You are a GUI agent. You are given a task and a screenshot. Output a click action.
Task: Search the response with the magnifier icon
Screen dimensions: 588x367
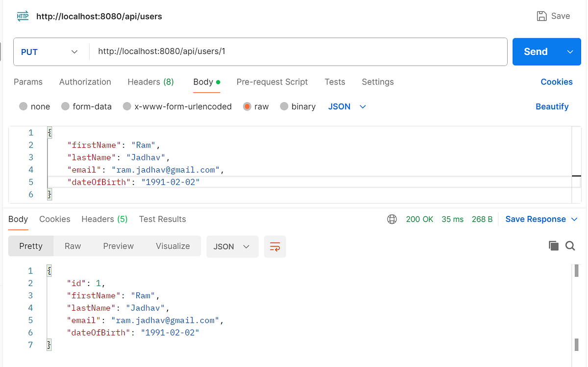point(570,246)
